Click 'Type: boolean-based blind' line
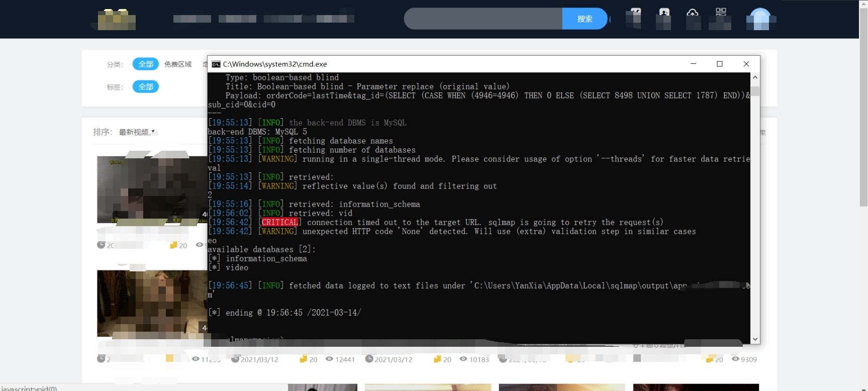 282,77
